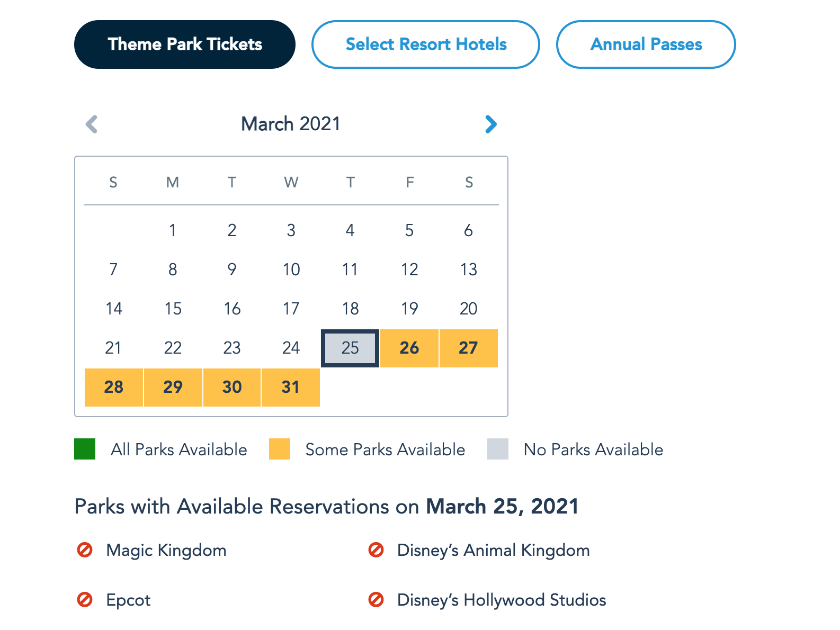Viewport: 840px width, 630px height.
Task: Click unavailable icon beside Disney's Hollywood Studios
Action: coord(376,600)
